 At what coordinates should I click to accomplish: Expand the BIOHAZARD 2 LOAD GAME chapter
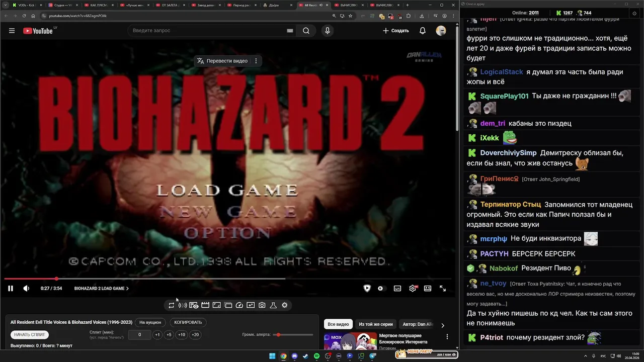(102, 289)
